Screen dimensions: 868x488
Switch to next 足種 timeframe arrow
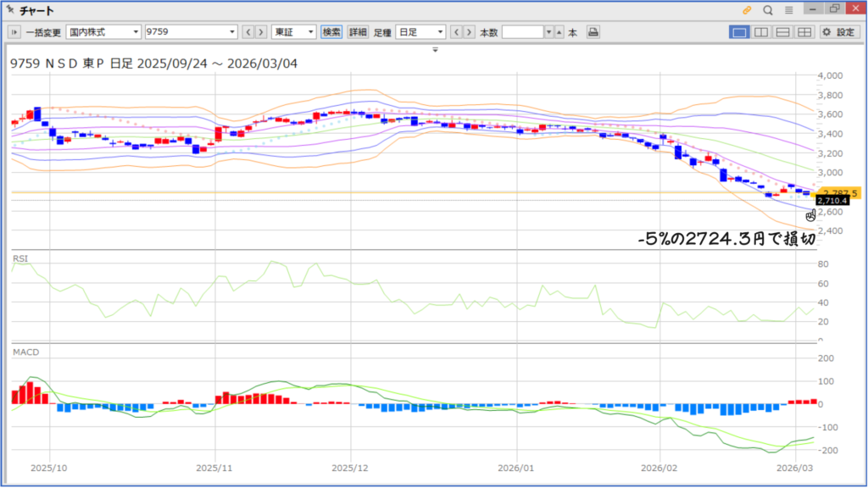tap(469, 32)
